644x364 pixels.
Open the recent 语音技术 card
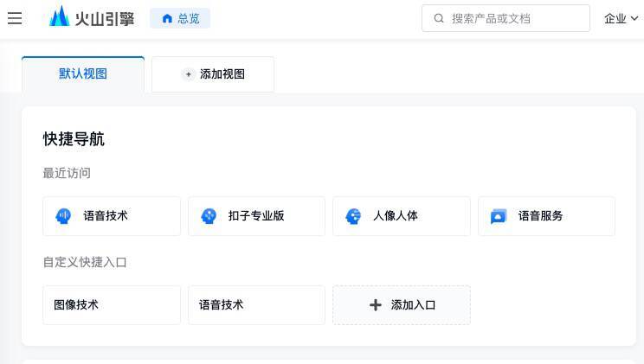[112, 216]
